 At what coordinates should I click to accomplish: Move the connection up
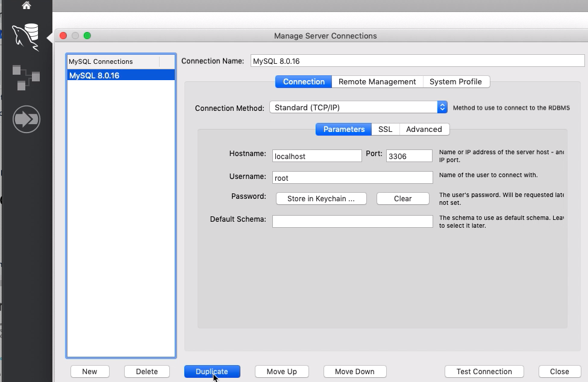click(281, 372)
